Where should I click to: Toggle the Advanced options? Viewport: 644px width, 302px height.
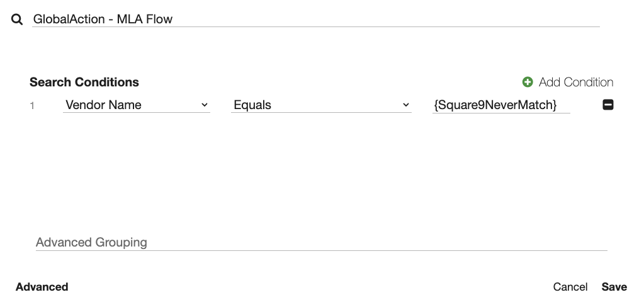tap(42, 287)
